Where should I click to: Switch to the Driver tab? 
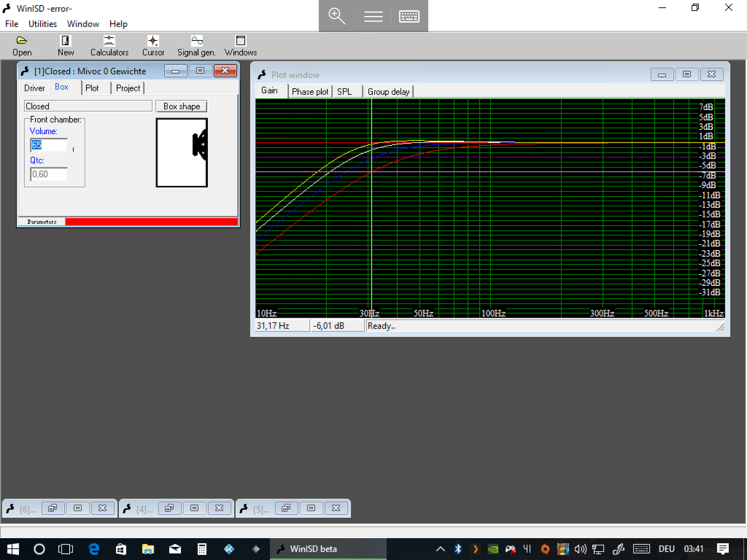click(34, 88)
